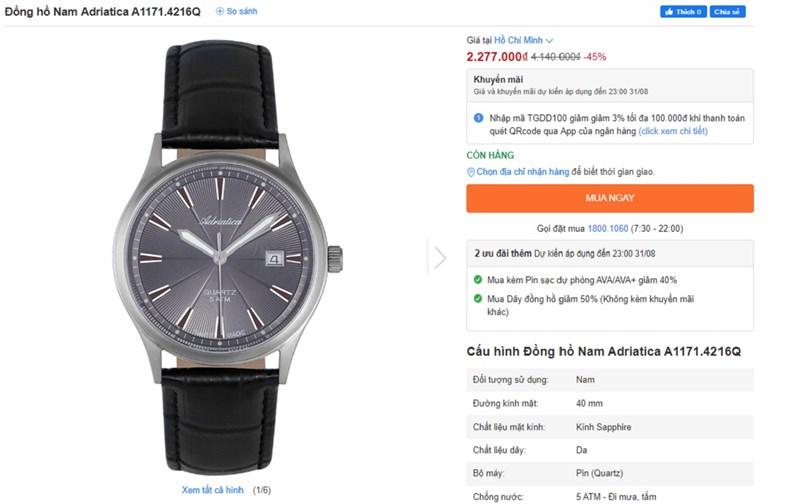
Task: Open the Hồ Chí Minh location dropdown
Action: tap(523, 40)
